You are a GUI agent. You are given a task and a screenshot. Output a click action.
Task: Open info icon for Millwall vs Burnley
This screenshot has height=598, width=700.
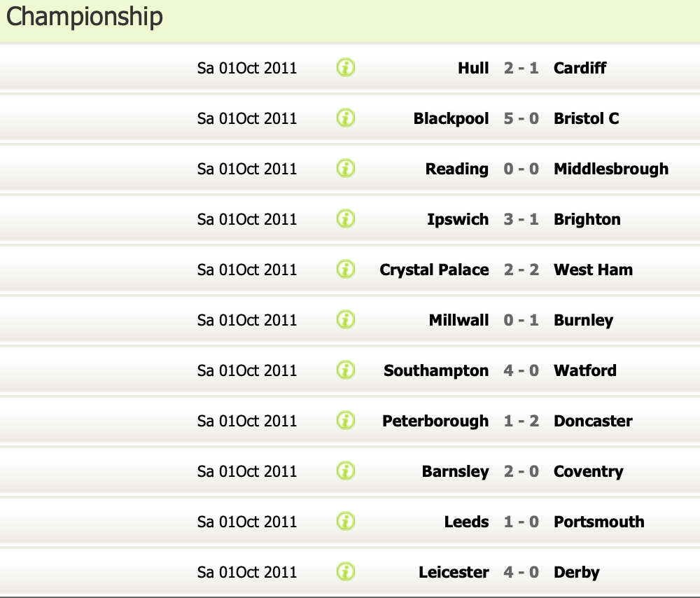pos(346,320)
